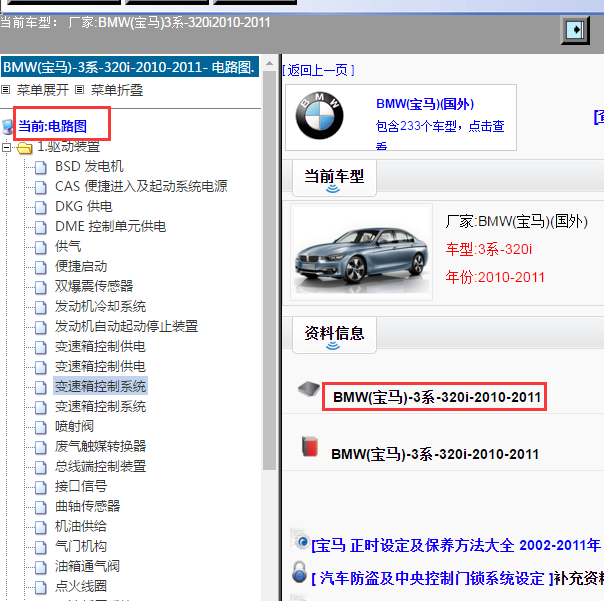The height and width of the screenshot is (601, 604).
Task: Click the padlock icon beside 汽车防盗 link
Action: tap(299, 572)
